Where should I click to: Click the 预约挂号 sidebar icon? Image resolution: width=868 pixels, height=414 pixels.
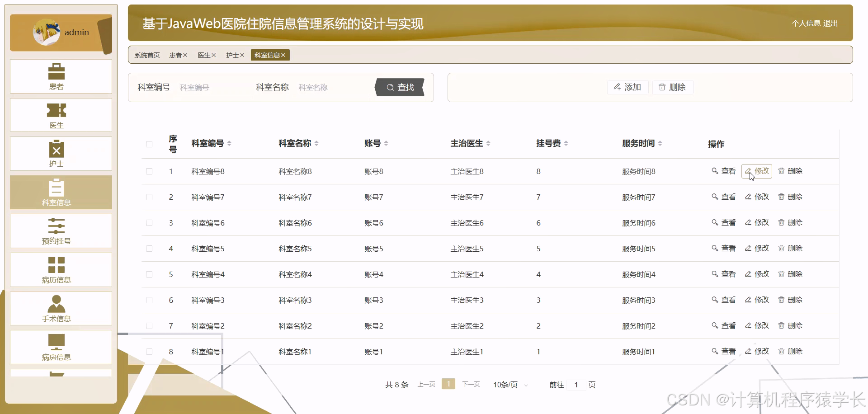pyautogui.click(x=60, y=231)
